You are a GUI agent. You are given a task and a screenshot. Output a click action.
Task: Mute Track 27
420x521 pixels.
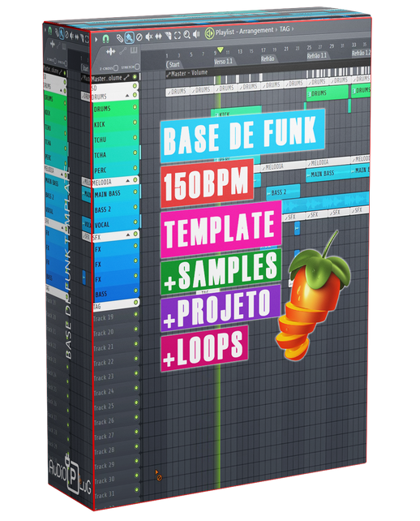pyautogui.click(x=136, y=432)
